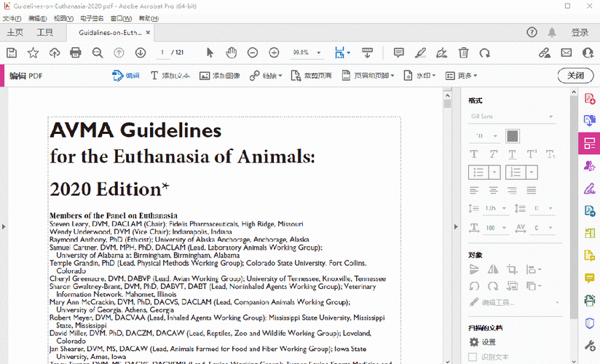Go to next page arrow
This screenshot has width=600, height=364.
(141, 53)
